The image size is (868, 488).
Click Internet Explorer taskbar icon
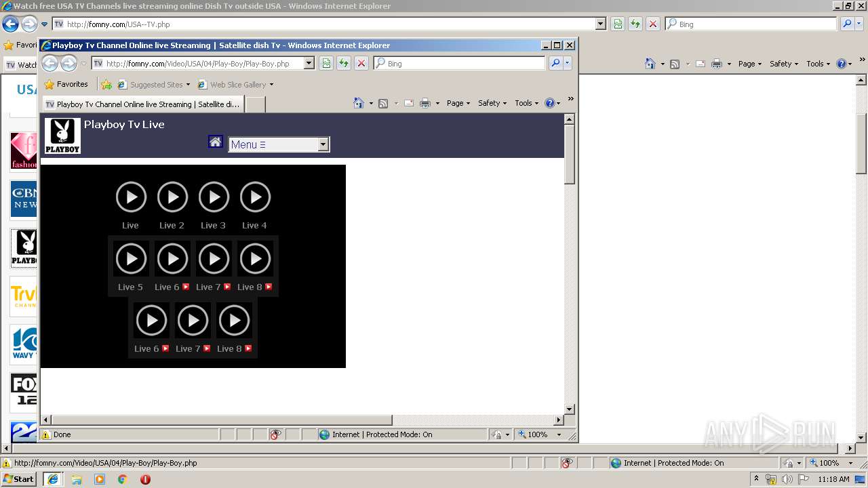pyautogui.click(x=52, y=479)
